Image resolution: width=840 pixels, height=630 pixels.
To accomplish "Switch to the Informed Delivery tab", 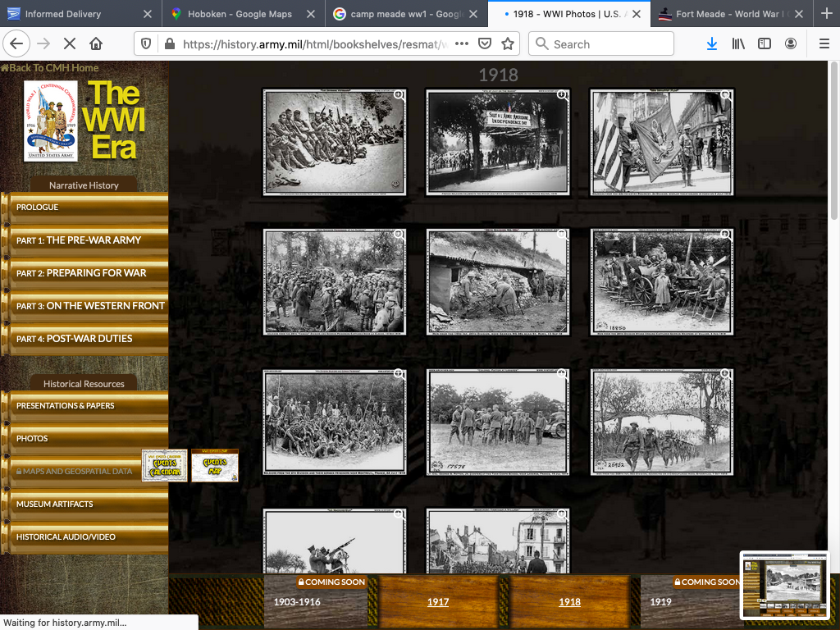I will (74, 14).
